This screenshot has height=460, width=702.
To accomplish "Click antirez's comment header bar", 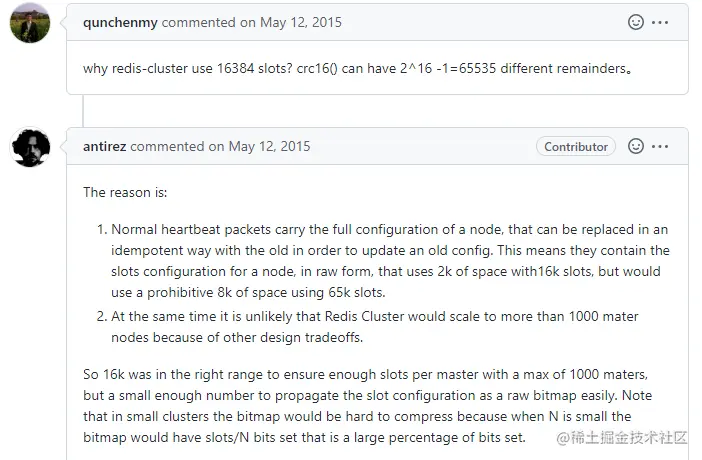I will coord(420,146).
